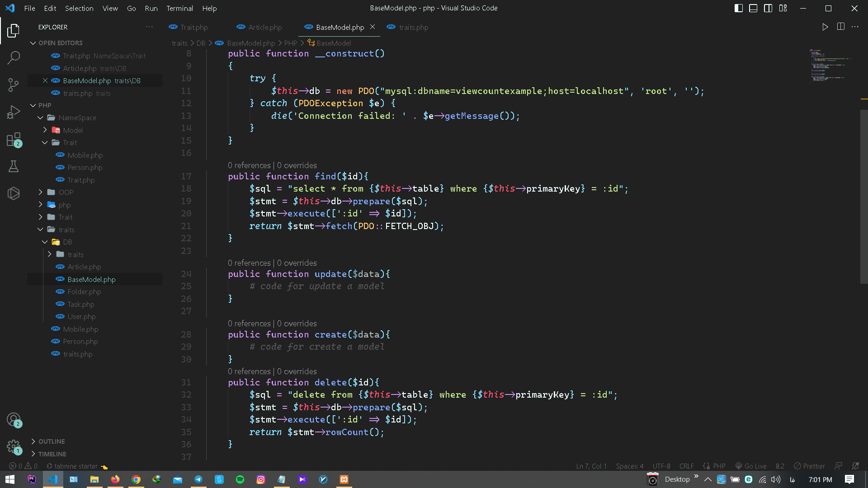Collapse the NameSpace folder
Viewport: 868px width, 488px height.
(x=77, y=118)
